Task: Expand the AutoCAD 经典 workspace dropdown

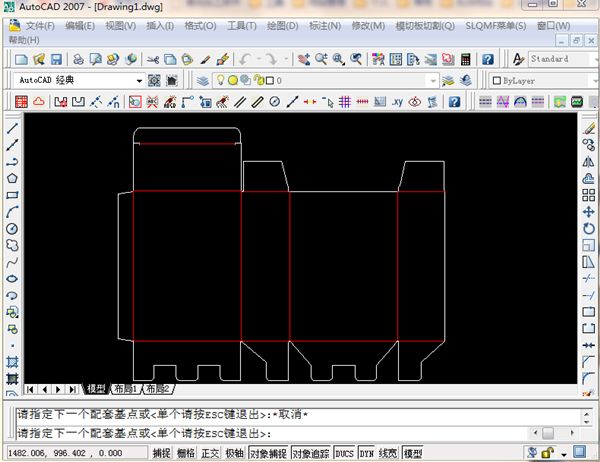Action: [x=139, y=80]
